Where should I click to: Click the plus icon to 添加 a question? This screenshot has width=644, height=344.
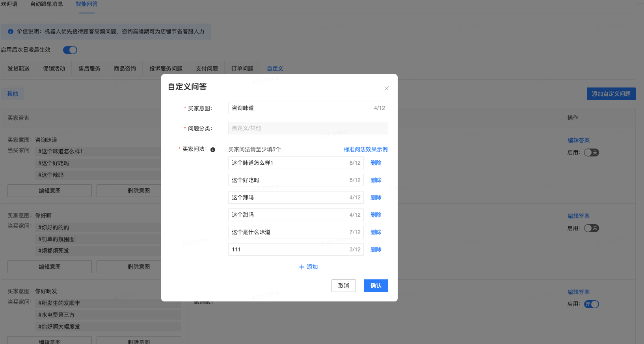coord(302,267)
